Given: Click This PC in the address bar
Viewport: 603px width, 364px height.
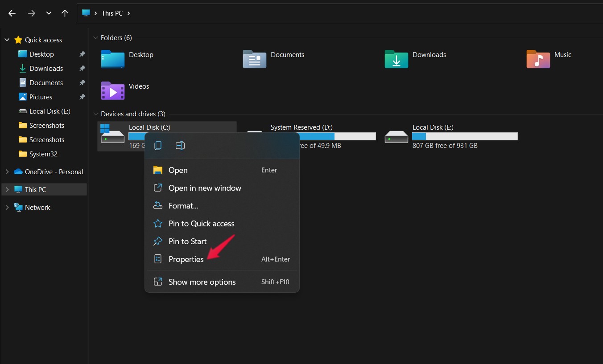Looking at the screenshot, I should [112, 13].
